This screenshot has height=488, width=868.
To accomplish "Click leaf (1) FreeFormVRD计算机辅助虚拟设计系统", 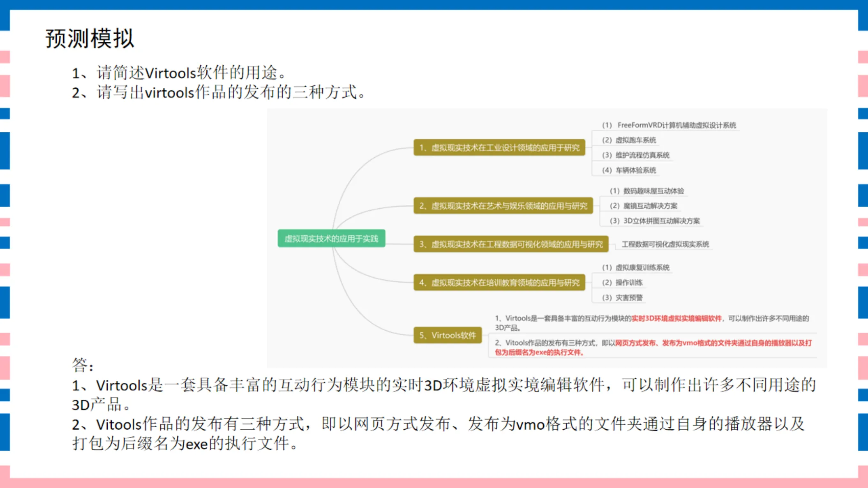I will click(x=669, y=125).
